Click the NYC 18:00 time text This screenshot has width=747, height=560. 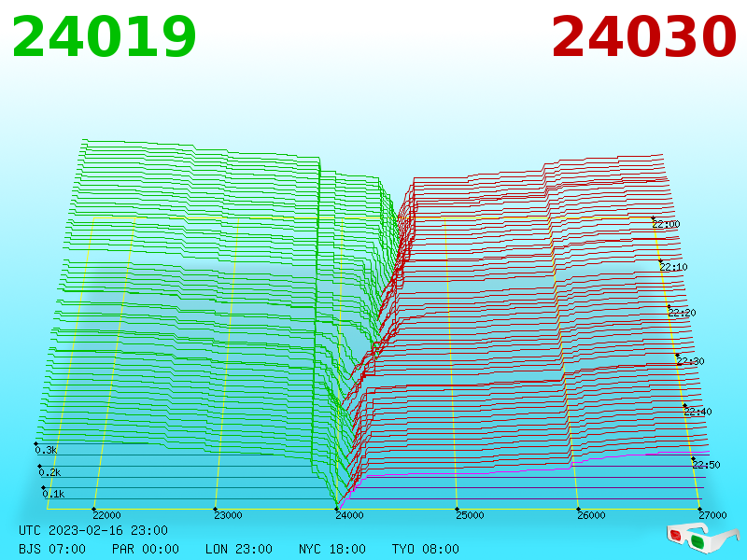point(332,549)
